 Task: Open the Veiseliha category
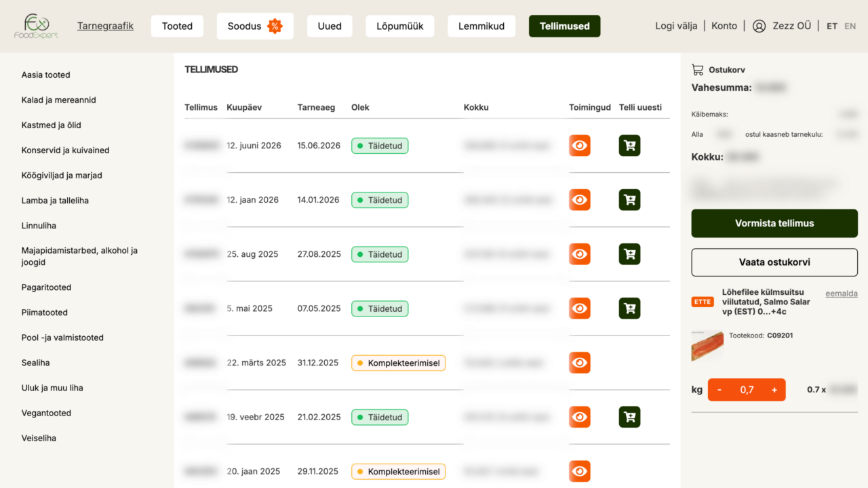pyautogui.click(x=39, y=438)
